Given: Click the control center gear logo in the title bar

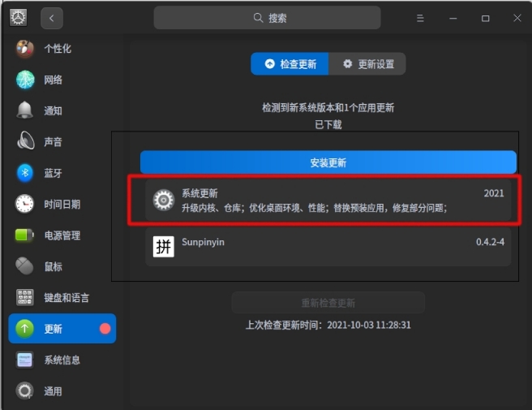Looking at the screenshot, I should 19,18.
